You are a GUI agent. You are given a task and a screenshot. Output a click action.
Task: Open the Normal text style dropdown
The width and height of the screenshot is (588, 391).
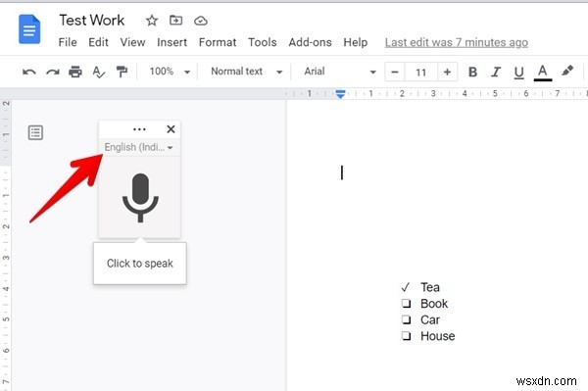(246, 72)
